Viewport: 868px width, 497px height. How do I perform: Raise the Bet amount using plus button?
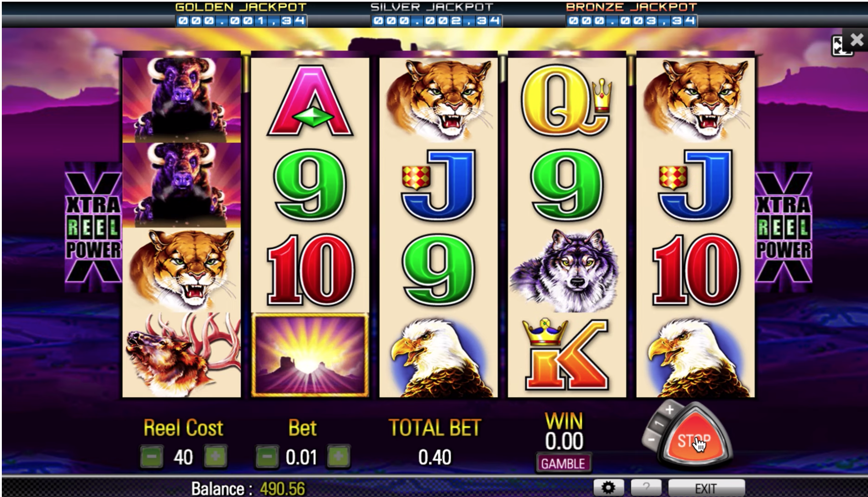tap(339, 456)
